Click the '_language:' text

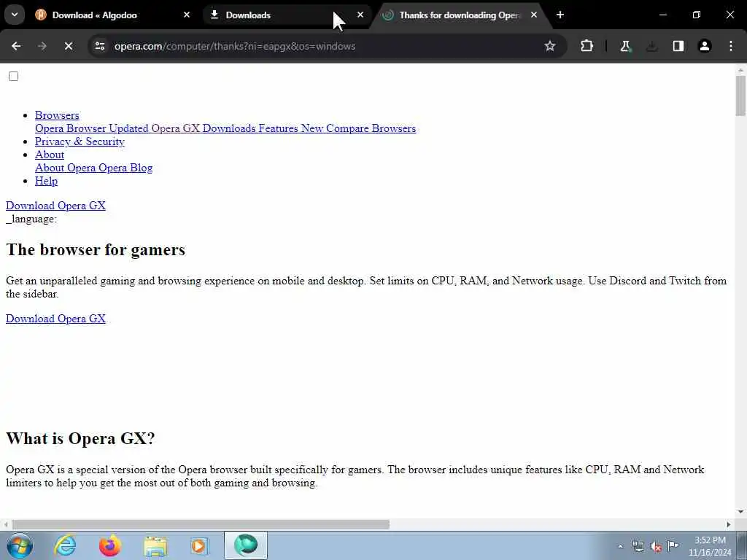tap(31, 219)
